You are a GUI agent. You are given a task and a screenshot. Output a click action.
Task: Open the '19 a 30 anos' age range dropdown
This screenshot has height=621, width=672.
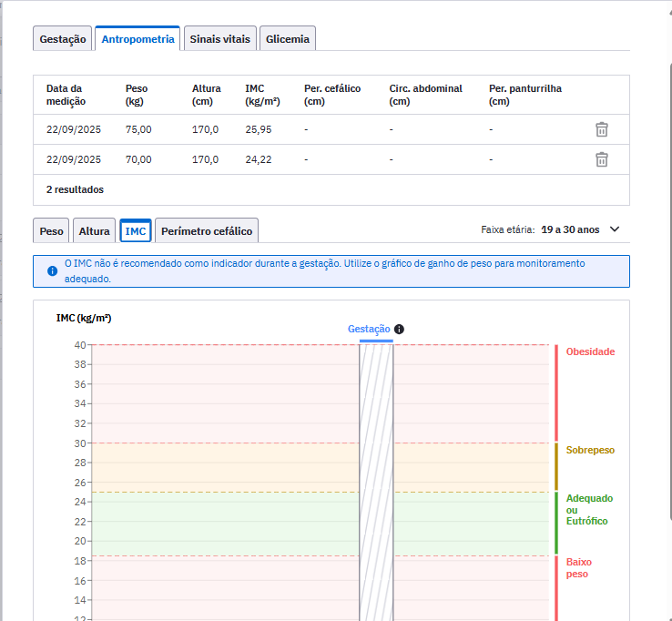570,229
